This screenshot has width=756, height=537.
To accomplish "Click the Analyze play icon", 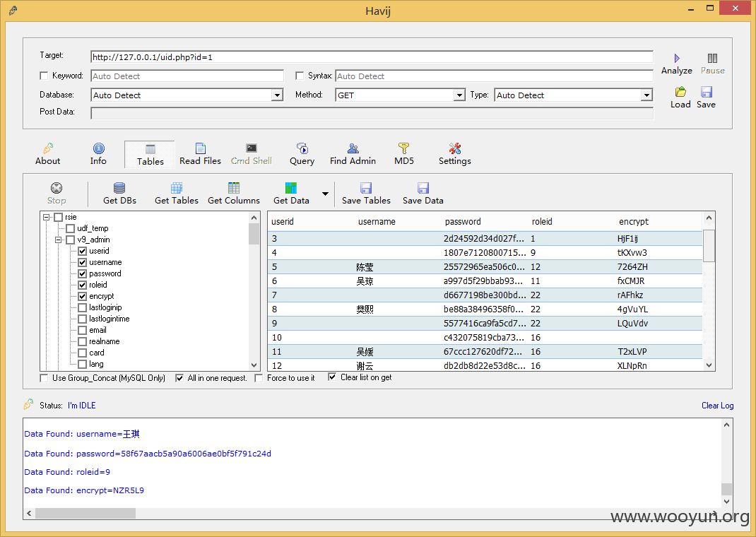I will (x=676, y=59).
